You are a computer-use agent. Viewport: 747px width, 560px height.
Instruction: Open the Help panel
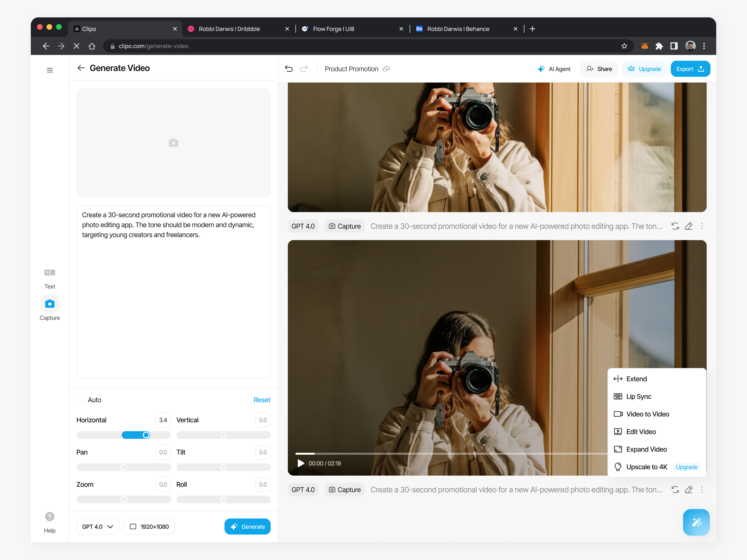click(50, 517)
